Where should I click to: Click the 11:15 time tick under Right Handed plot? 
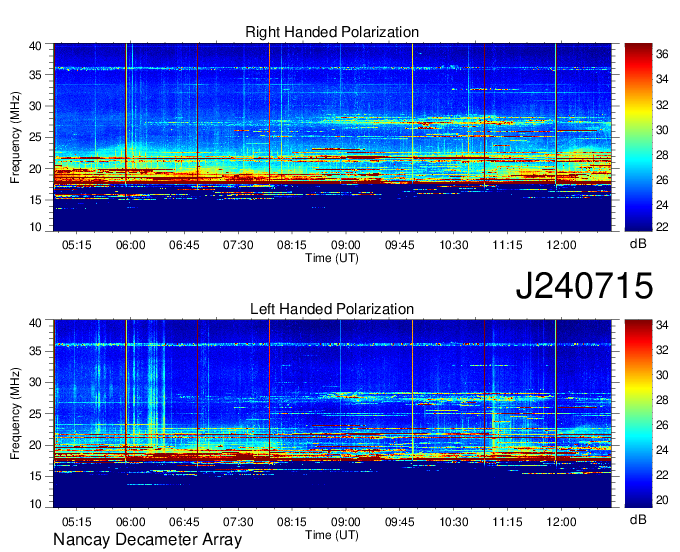[x=507, y=245]
